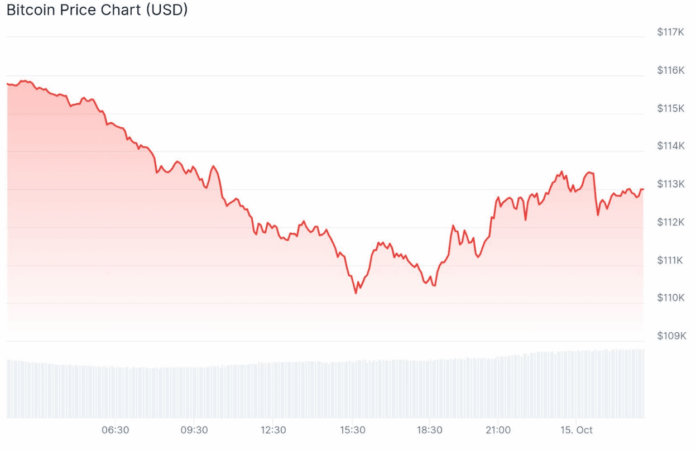Click the 18:30 time axis label
The width and height of the screenshot is (696, 450).
coord(429,430)
